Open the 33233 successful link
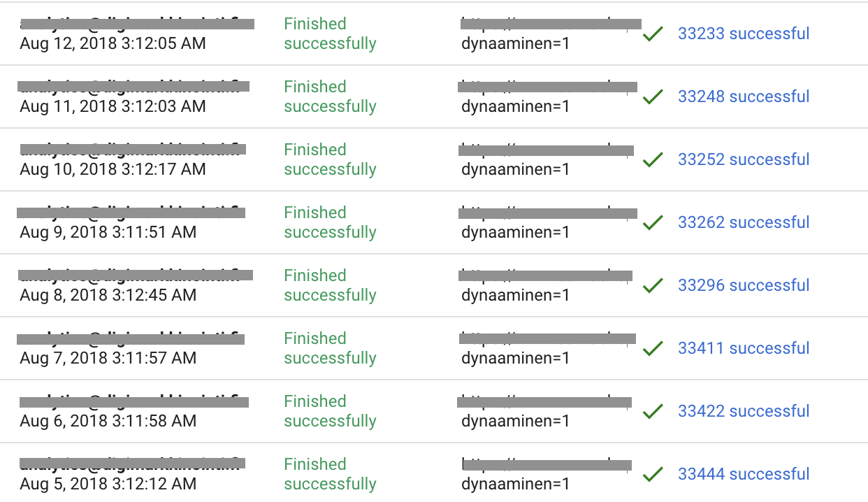 (744, 34)
